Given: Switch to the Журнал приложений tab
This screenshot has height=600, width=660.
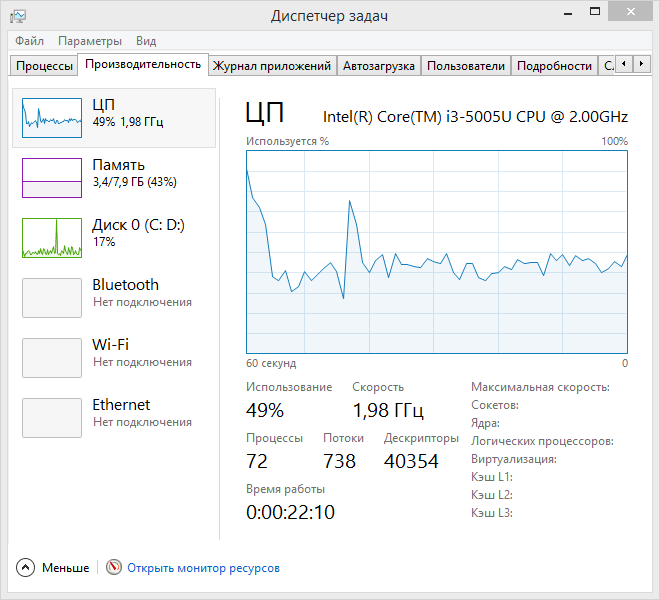Looking at the screenshot, I should pyautogui.click(x=272, y=66).
